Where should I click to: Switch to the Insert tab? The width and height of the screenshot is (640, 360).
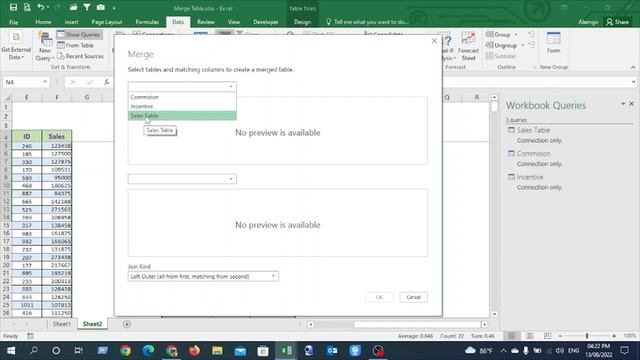(x=71, y=22)
